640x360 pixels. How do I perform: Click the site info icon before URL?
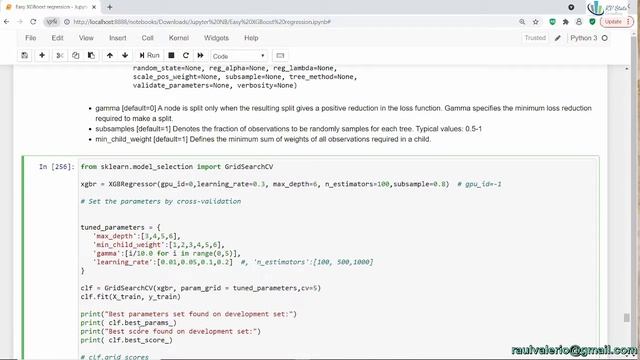pyautogui.click(x=67, y=22)
